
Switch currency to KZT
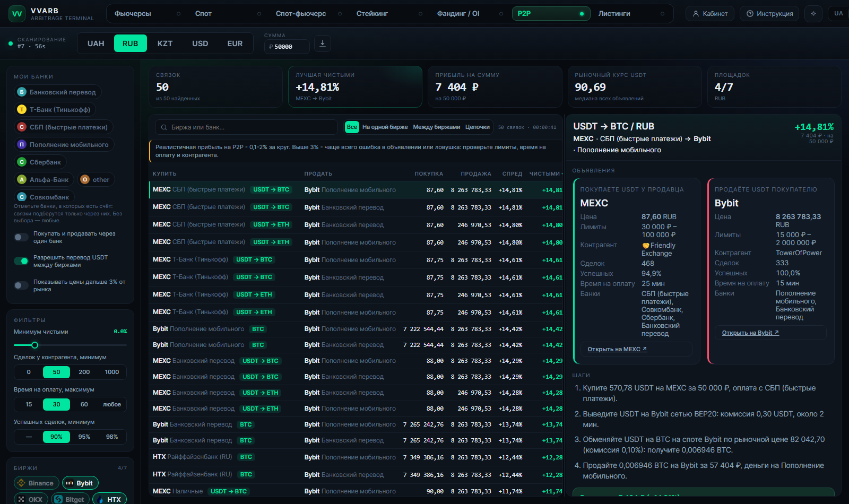tap(165, 44)
